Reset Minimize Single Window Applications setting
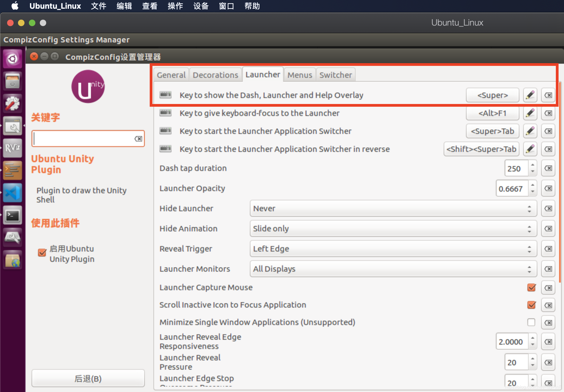564x392 pixels. (x=548, y=323)
